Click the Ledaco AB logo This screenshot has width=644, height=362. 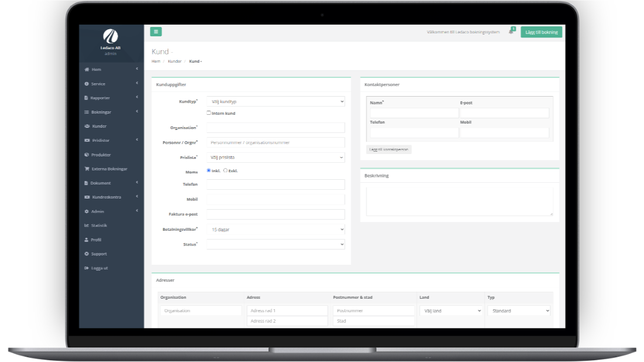tap(111, 36)
